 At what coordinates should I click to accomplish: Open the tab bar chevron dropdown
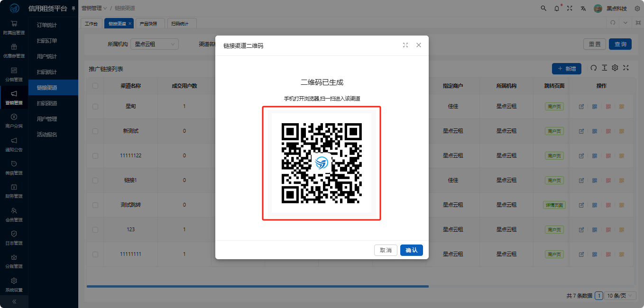coord(625,23)
